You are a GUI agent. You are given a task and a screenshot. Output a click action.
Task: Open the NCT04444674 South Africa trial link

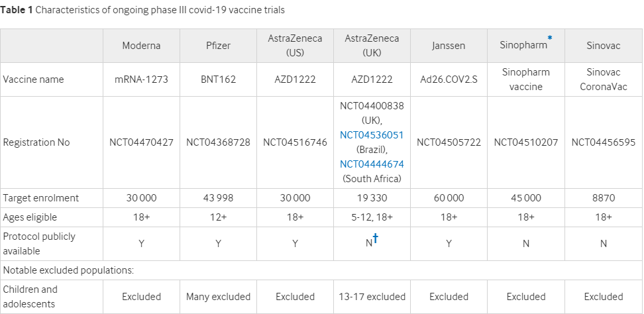pyautogui.click(x=372, y=164)
